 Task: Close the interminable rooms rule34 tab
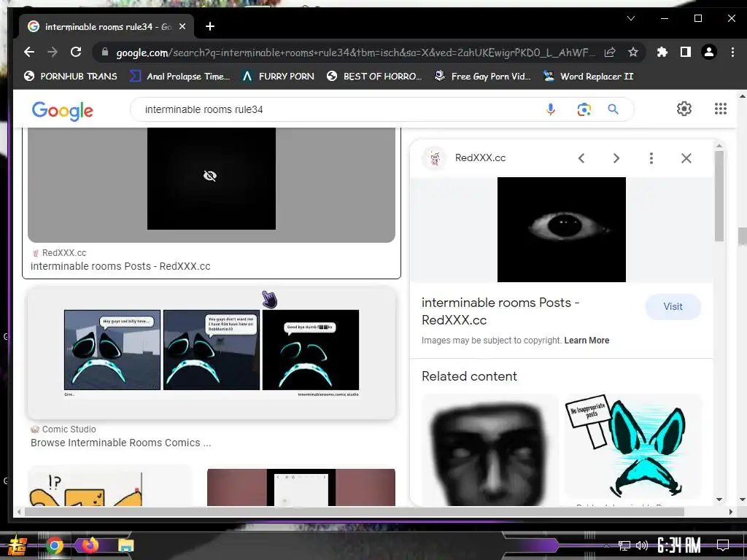coord(182,27)
